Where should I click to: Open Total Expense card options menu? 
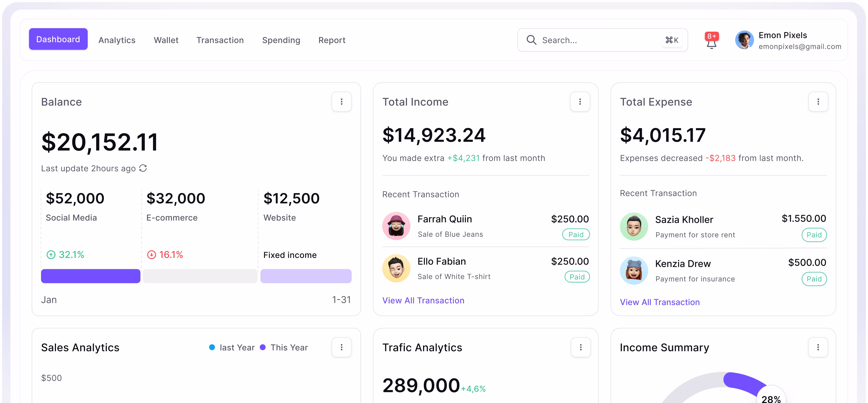click(818, 102)
